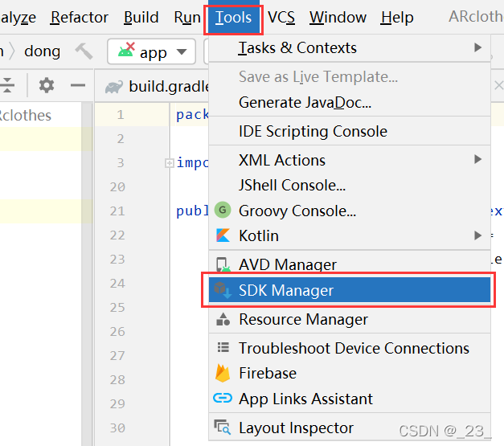Click the Groovy Console green G icon
Image resolution: width=504 pixels, height=446 pixels.
(223, 210)
